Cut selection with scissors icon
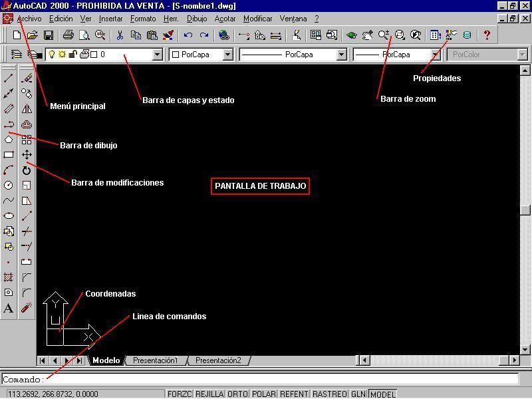This screenshot has width=532, height=399. tap(120, 35)
